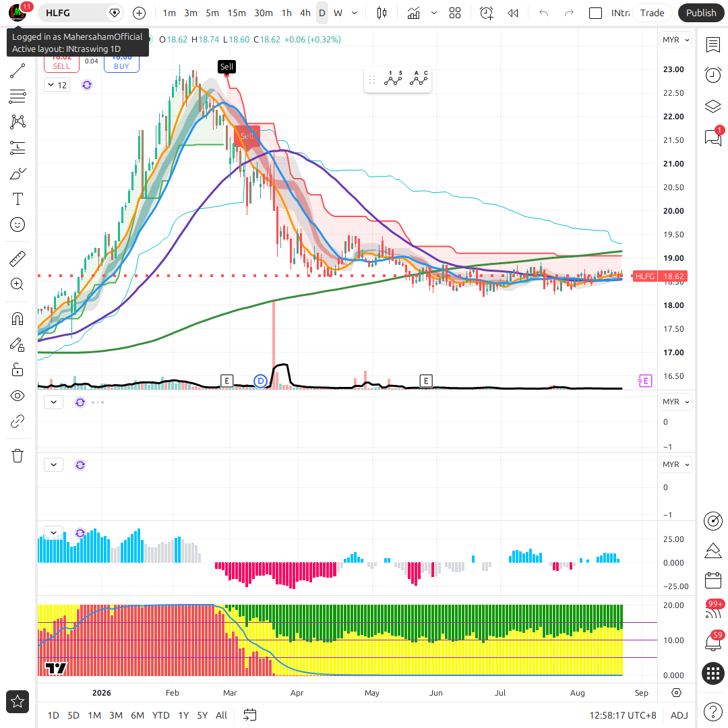Start bar replay mode
This screenshot has height=728, width=728.
pyautogui.click(x=512, y=13)
